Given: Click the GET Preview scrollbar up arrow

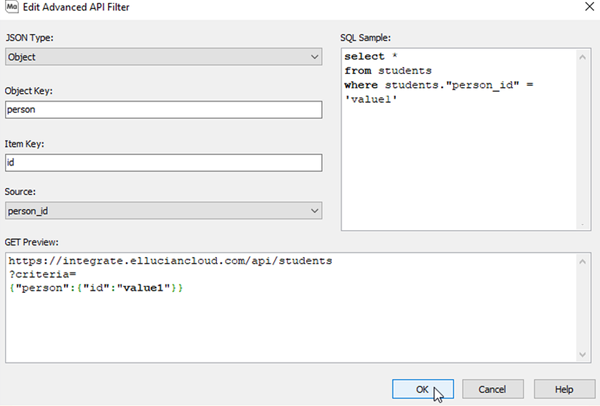Looking at the screenshot, I should click(x=582, y=262).
